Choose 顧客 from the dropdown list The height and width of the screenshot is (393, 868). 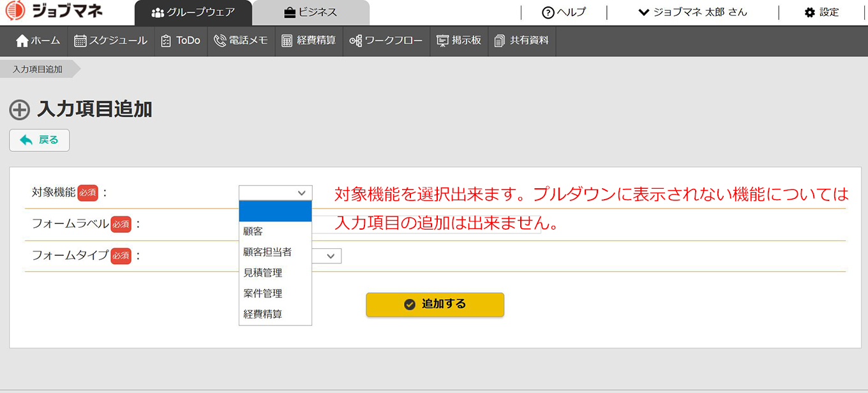[x=276, y=232]
